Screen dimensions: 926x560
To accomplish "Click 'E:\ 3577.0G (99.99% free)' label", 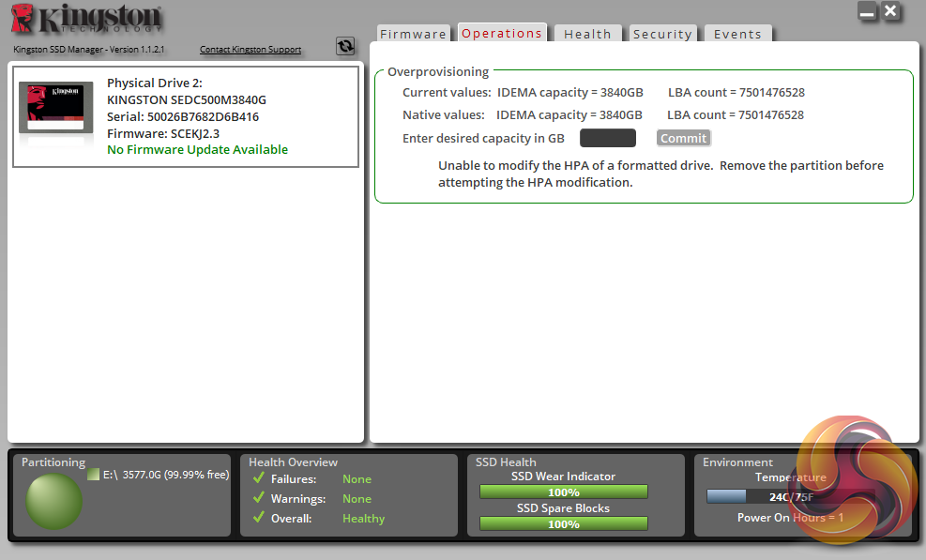I will click(x=166, y=475).
